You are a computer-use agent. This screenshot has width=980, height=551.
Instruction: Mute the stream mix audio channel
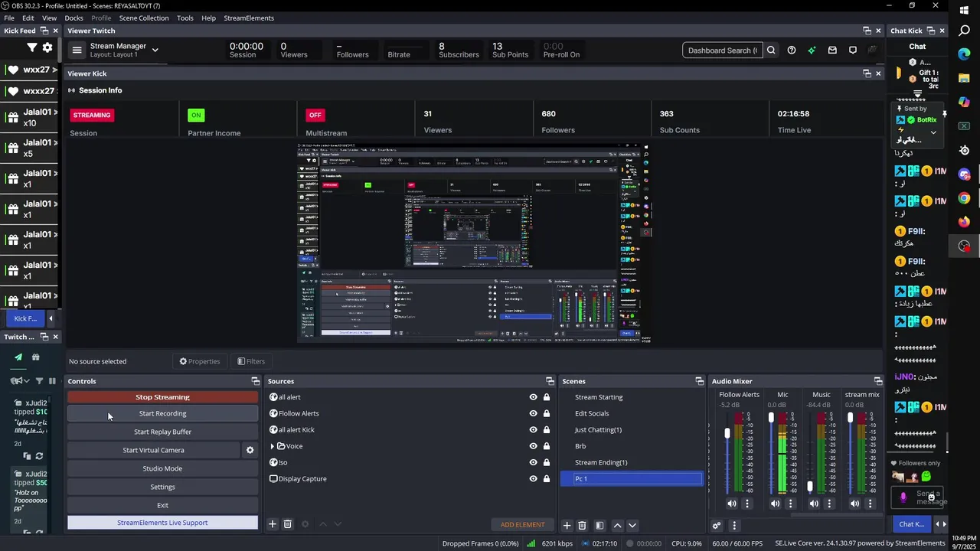pyautogui.click(x=854, y=504)
